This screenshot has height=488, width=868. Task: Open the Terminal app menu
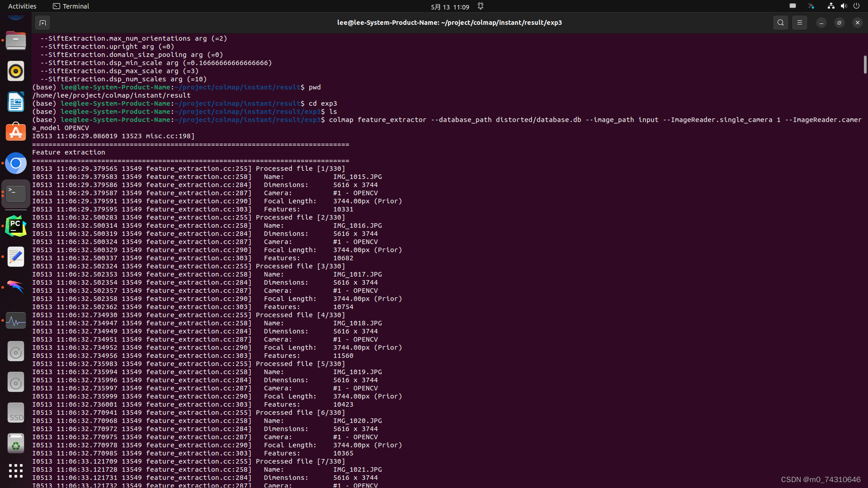click(x=71, y=6)
